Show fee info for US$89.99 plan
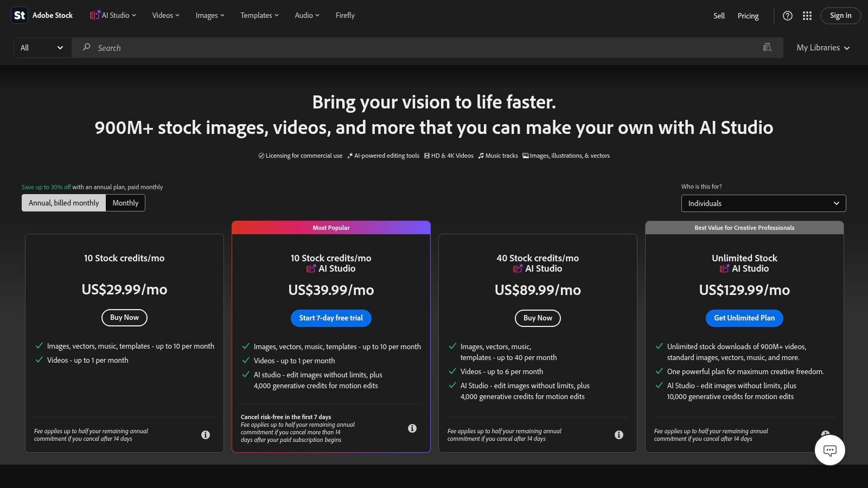This screenshot has height=488, width=868. click(619, 435)
